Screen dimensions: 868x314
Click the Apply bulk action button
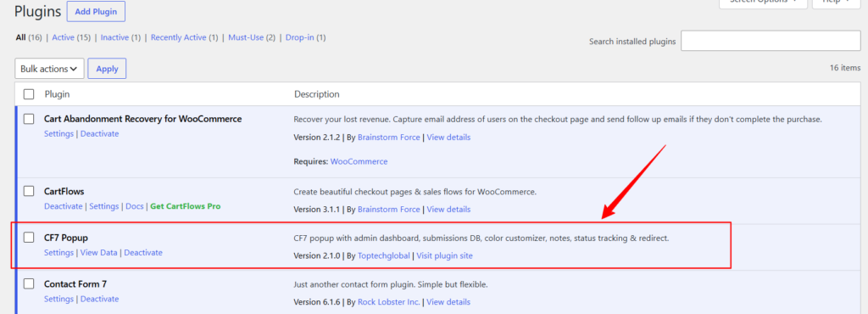tap(107, 69)
